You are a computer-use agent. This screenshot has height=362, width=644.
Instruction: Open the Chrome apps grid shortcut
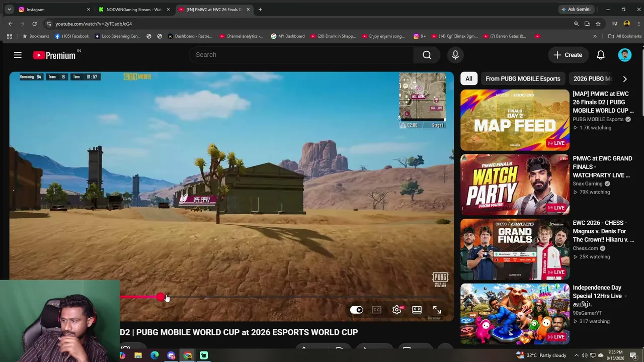coord(9,36)
